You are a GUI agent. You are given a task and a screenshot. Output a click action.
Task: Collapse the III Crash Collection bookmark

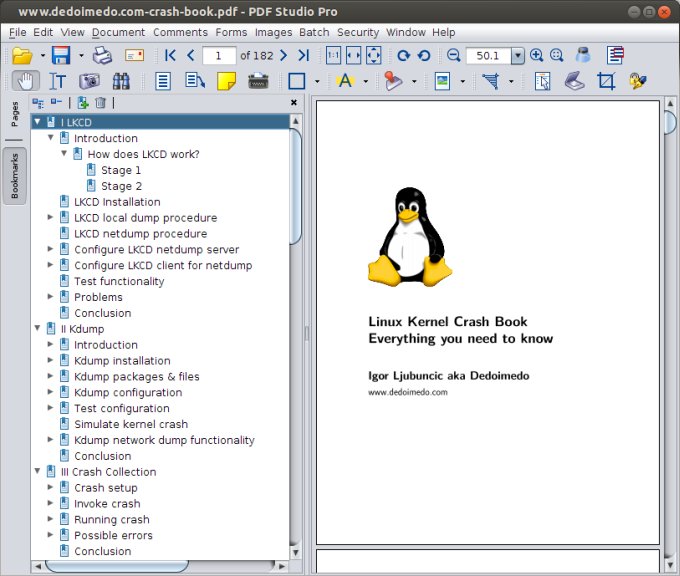tap(38, 471)
